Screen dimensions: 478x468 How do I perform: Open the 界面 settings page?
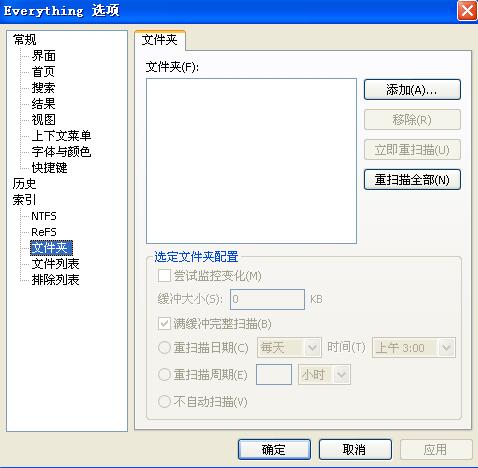tap(43, 56)
